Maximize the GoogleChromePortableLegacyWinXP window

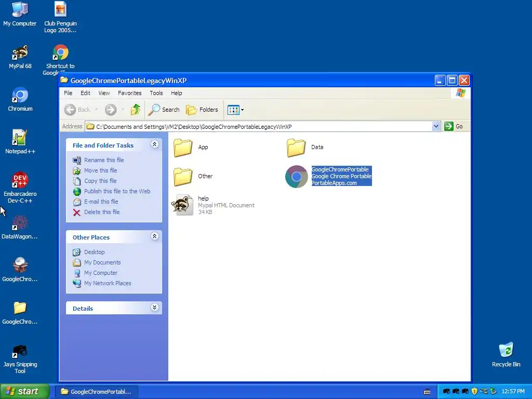pyautogui.click(x=452, y=81)
